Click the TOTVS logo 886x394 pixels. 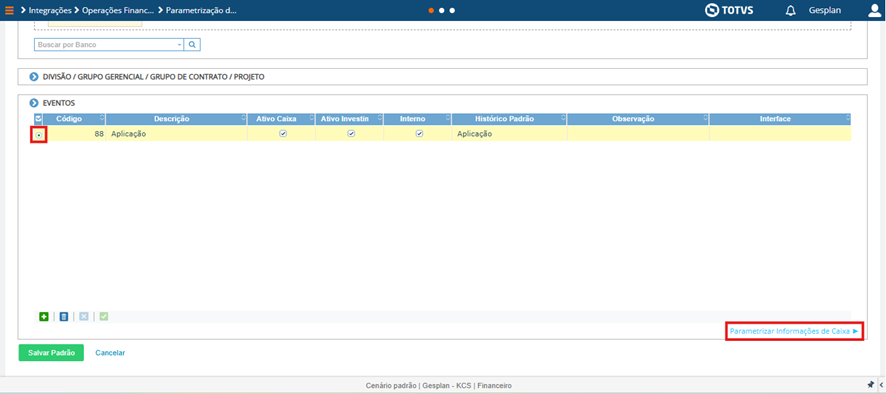tap(729, 10)
